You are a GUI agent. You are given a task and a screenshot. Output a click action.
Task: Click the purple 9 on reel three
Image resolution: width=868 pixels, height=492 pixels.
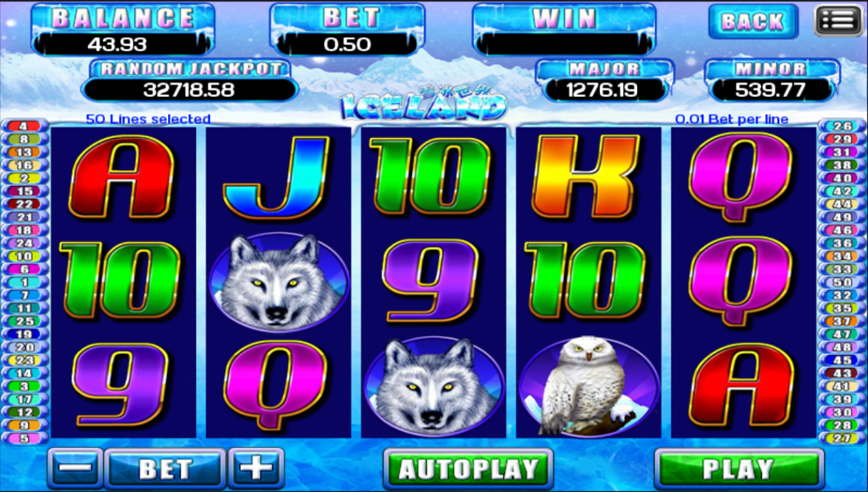432,282
